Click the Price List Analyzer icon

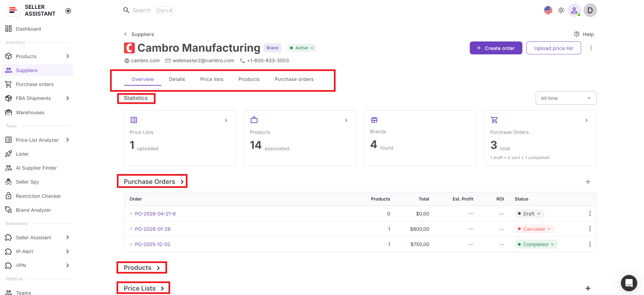(8, 140)
